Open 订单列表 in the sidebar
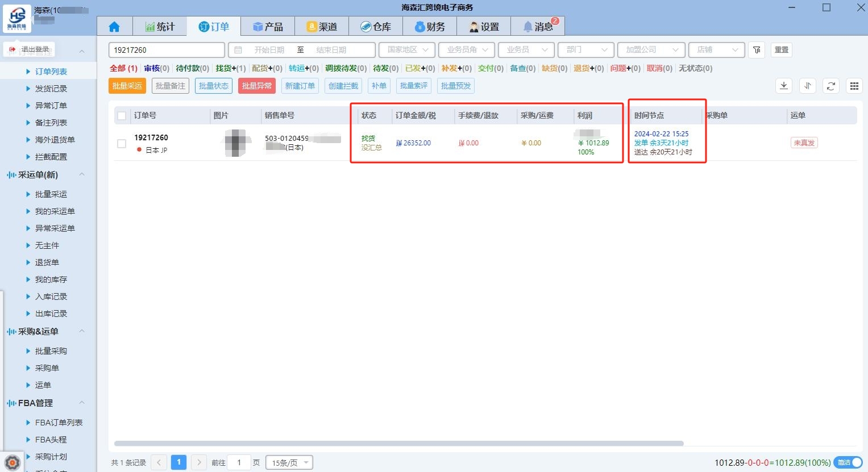 coord(51,72)
